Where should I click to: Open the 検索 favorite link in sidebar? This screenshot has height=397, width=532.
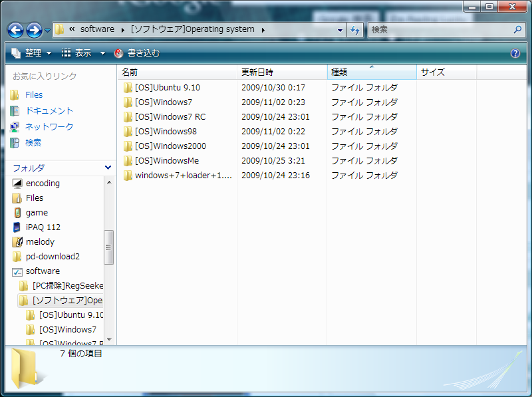click(33, 142)
